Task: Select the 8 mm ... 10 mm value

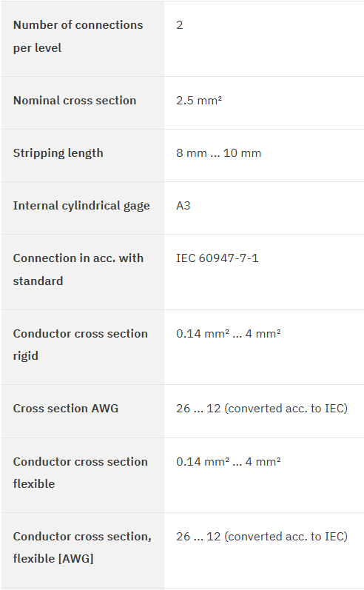Action: (x=218, y=153)
